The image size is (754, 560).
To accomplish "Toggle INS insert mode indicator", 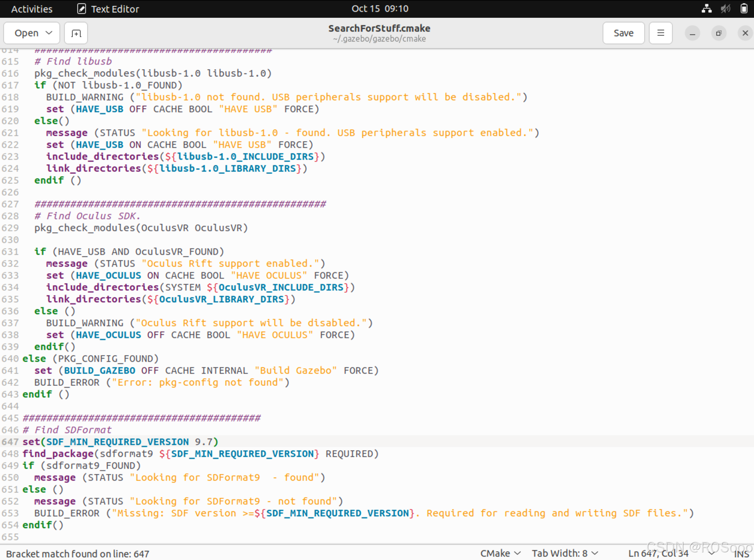I will point(741,553).
